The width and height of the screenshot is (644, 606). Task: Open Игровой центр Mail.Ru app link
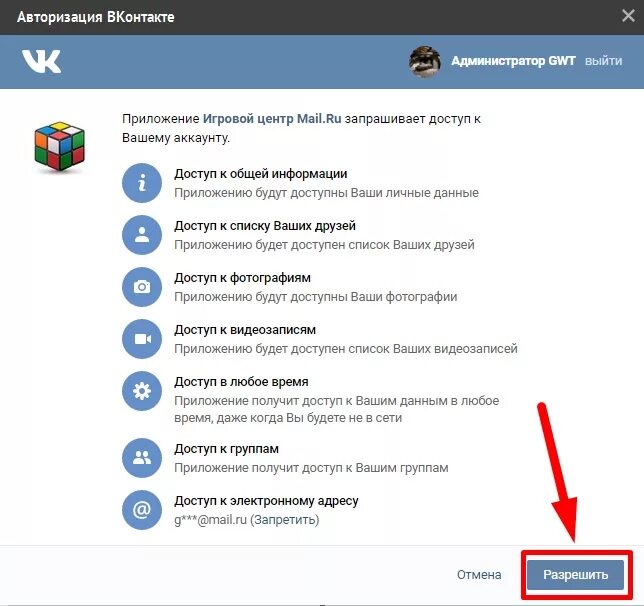272,119
